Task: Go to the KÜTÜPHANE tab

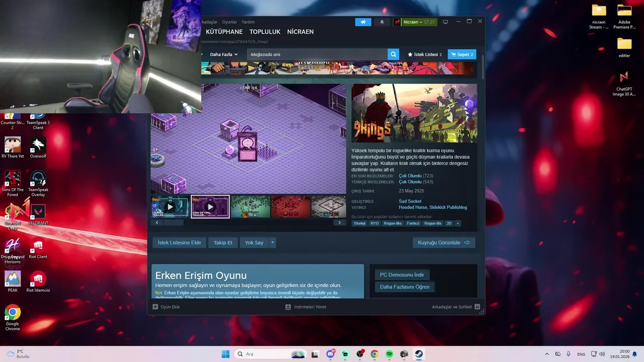Action: (224, 32)
